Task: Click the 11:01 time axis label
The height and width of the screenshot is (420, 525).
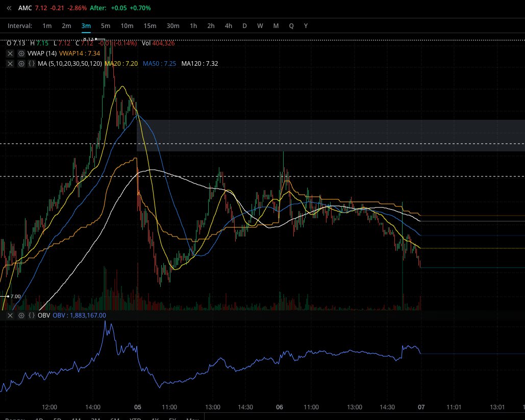Action: [454, 407]
